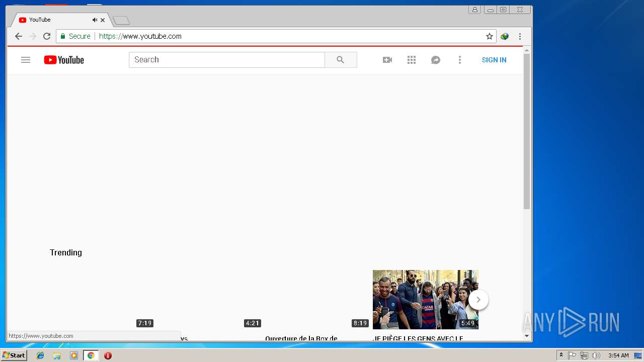Screen dimensions: 644x362
Task: Open a new tab
Action: pos(121,21)
